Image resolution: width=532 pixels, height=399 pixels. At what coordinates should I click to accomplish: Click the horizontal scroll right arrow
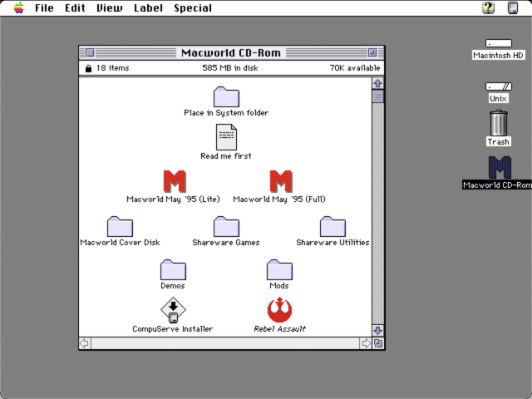[366, 343]
